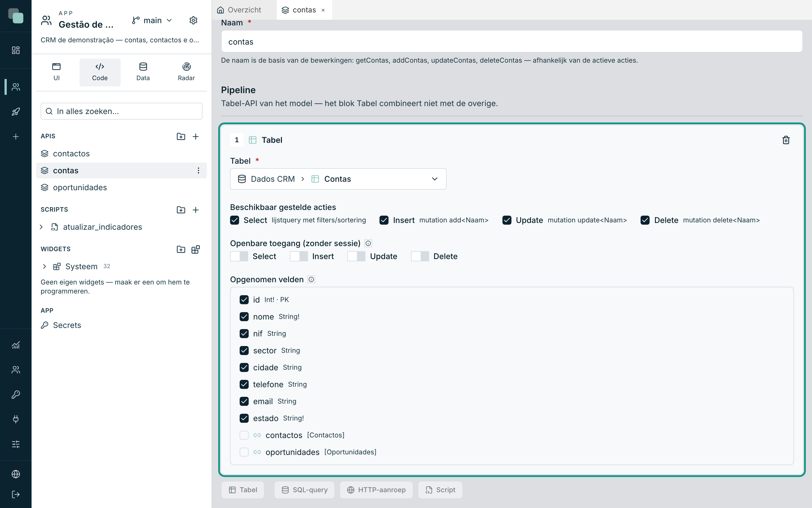This screenshot has width=812, height=508.
Task: Uncheck the Delete action checkbox
Action: pyautogui.click(x=645, y=220)
